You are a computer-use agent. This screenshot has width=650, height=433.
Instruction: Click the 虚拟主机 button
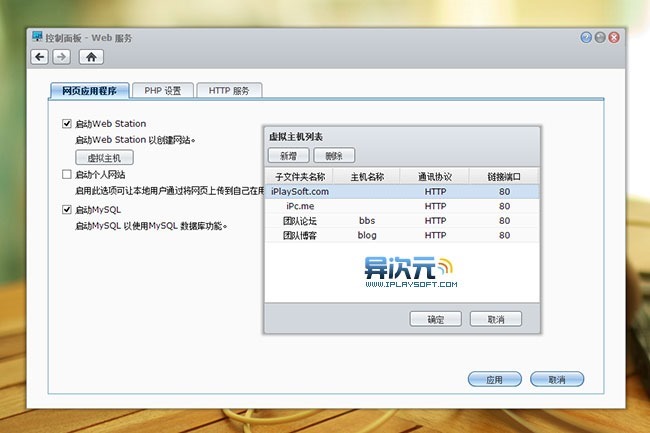click(x=104, y=157)
